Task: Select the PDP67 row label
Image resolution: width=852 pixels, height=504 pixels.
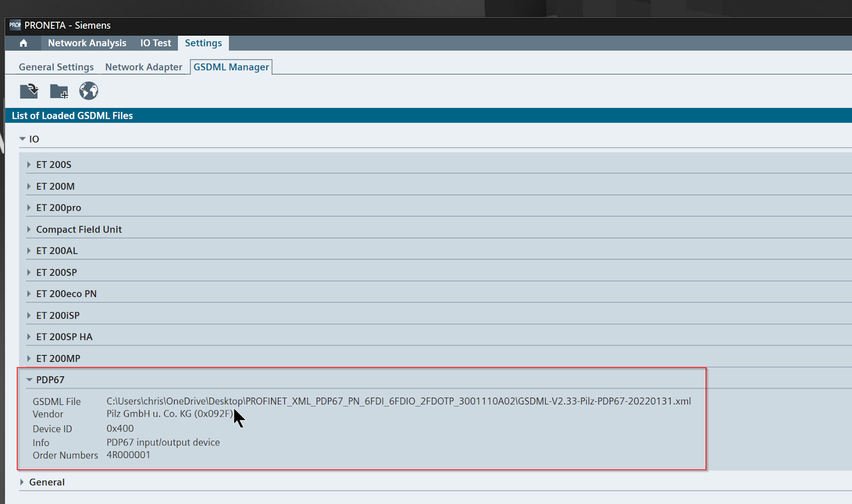Action: 50,380
